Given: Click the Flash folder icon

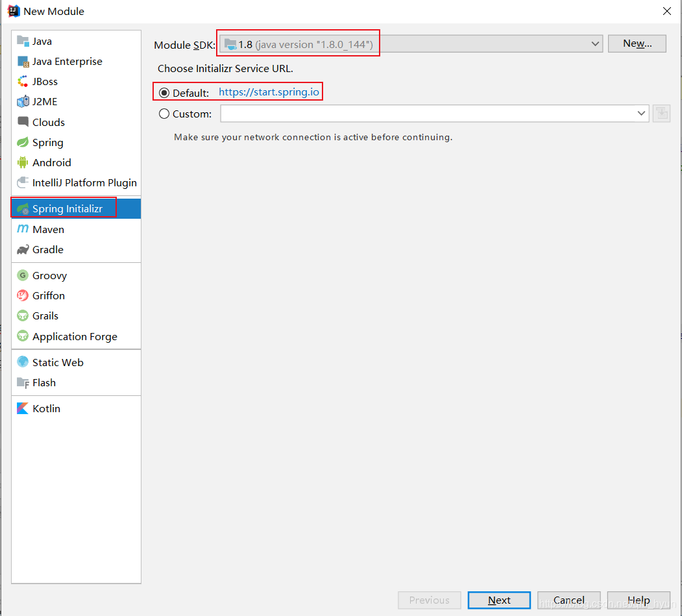Looking at the screenshot, I should pyautogui.click(x=23, y=382).
